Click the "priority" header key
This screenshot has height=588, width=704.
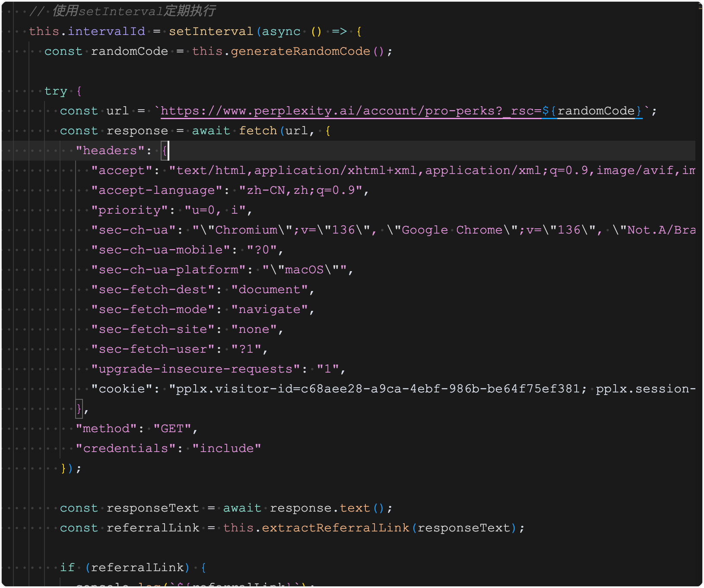point(130,210)
